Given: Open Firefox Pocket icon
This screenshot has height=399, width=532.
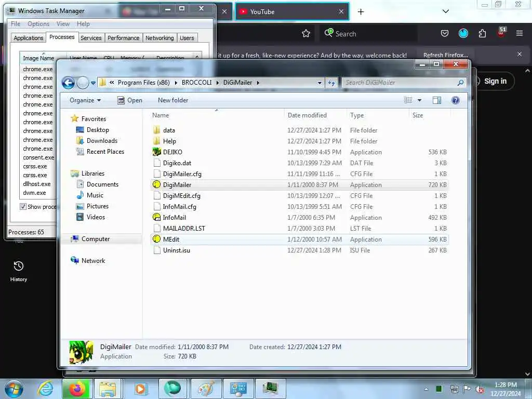Looking at the screenshot, I should 445,33.
